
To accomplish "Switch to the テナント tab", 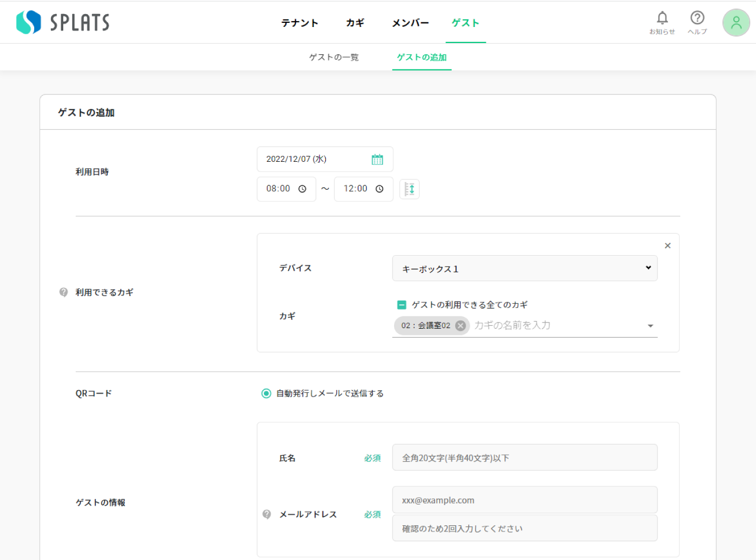I will point(299,22).
